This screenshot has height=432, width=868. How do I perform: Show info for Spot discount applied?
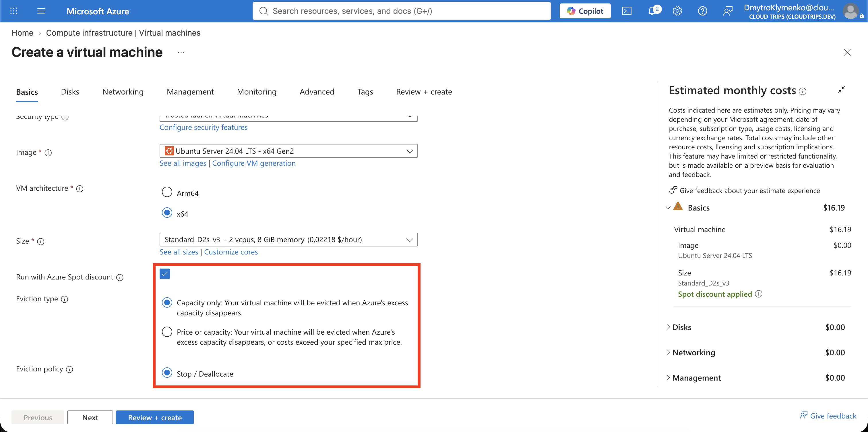pos(758,294)
